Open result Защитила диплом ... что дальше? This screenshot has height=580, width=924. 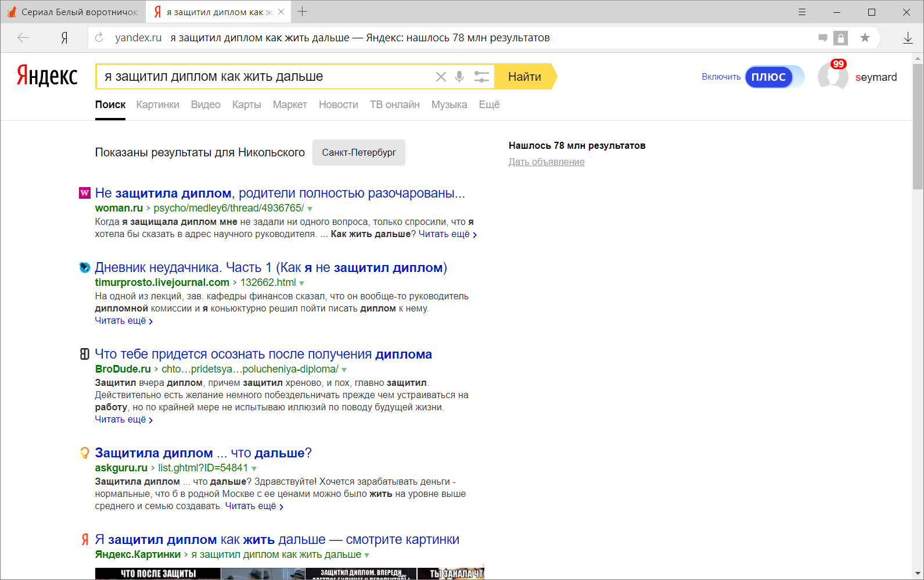click(x=203, y=453)
